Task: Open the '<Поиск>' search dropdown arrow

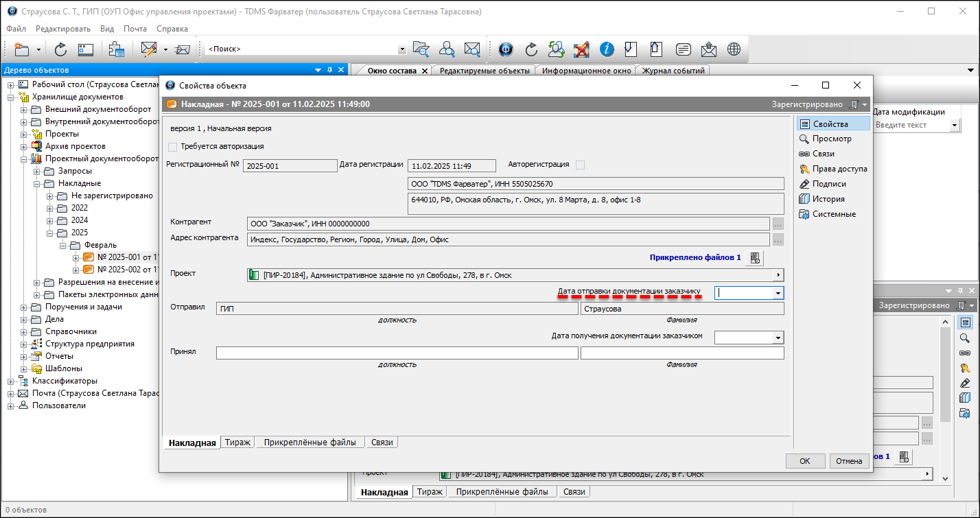Action: [402, 49]
